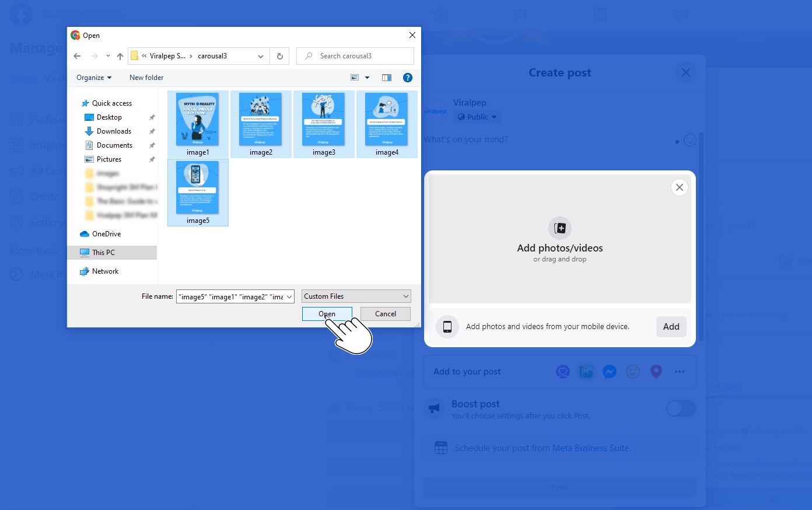Image resolution: width=812 pixels, height=510 pixels.
Task: Expand the view options arrow
Action: 367,78
